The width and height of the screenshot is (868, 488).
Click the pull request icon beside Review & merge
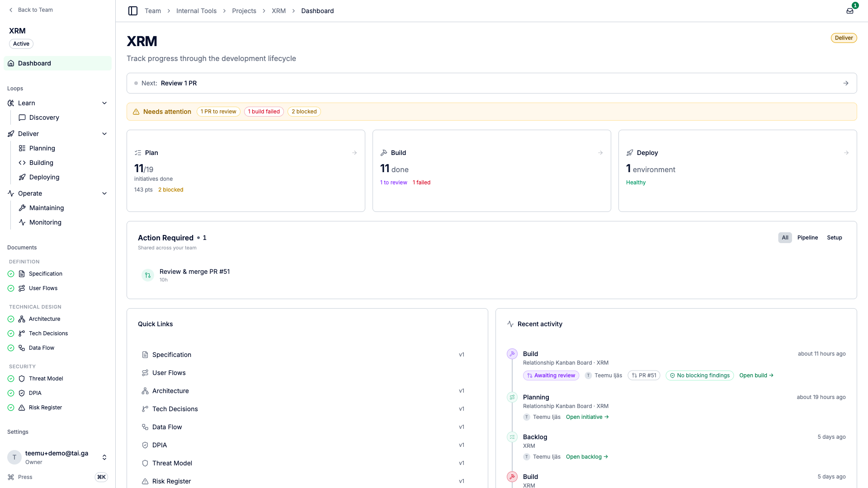click(148, 275)
